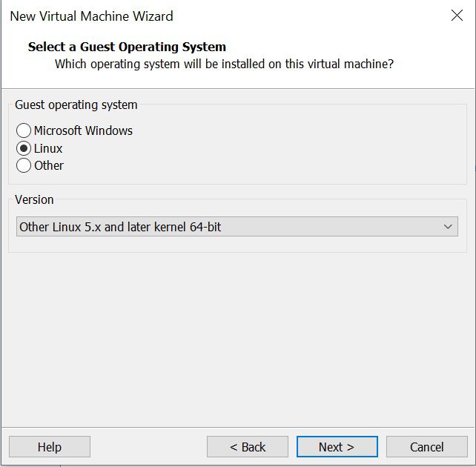Click the "Linux" option label text
Screen dimensions: 476x467
pyautogui.click(x=48, y=148)
